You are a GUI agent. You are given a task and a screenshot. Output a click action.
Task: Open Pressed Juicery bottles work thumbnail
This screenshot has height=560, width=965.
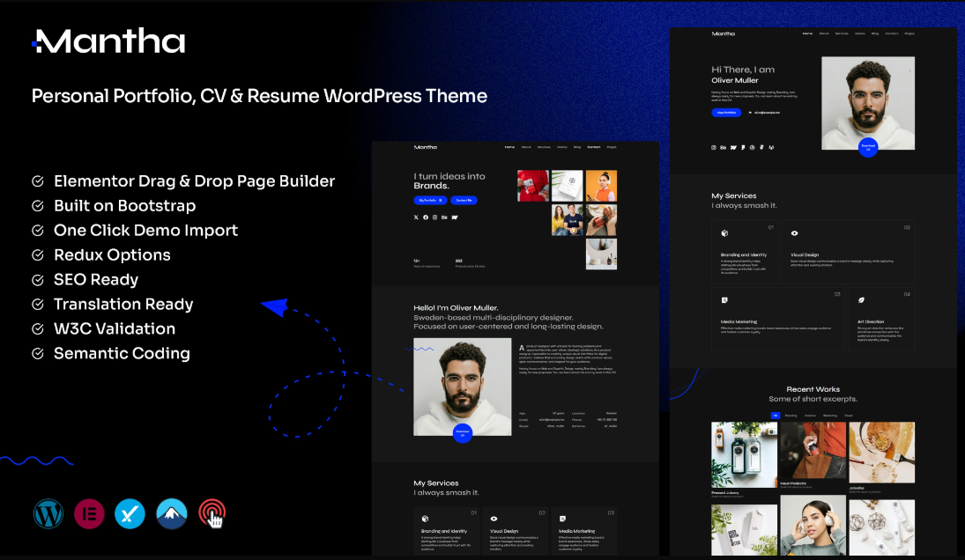(x=744, y=455)
